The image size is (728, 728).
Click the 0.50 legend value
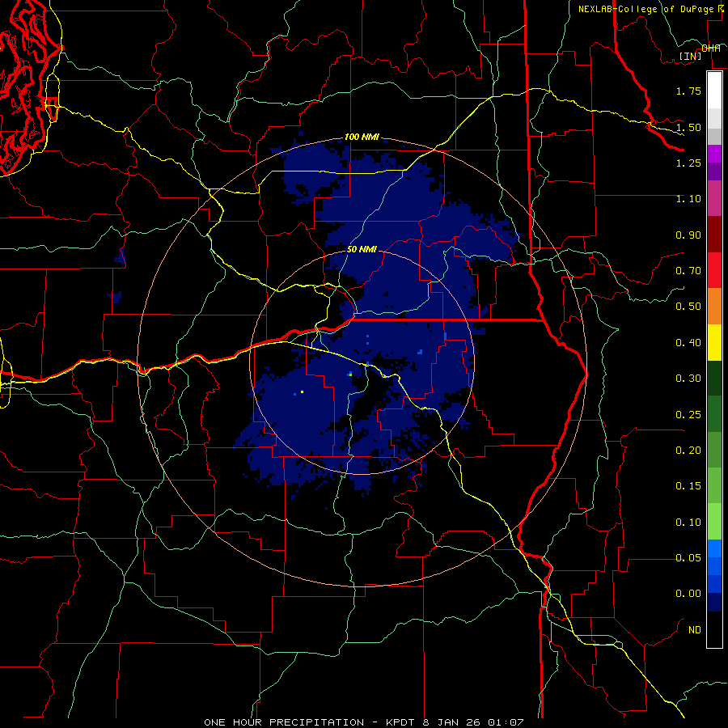(x=688, y=307)
